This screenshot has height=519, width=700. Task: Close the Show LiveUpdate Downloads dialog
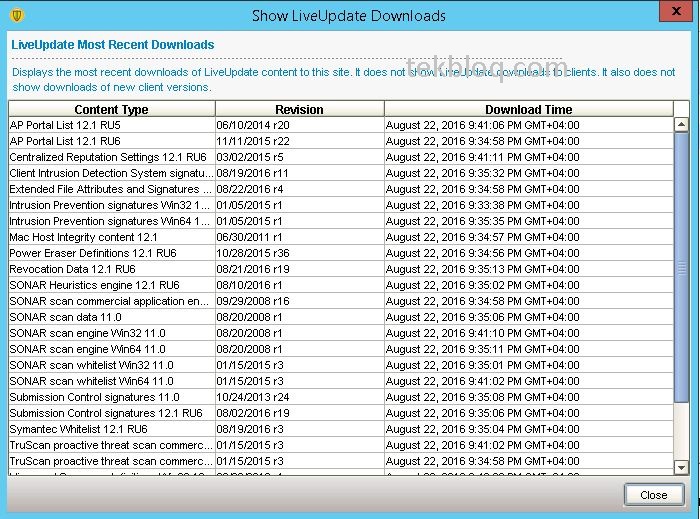click(654, 495)
